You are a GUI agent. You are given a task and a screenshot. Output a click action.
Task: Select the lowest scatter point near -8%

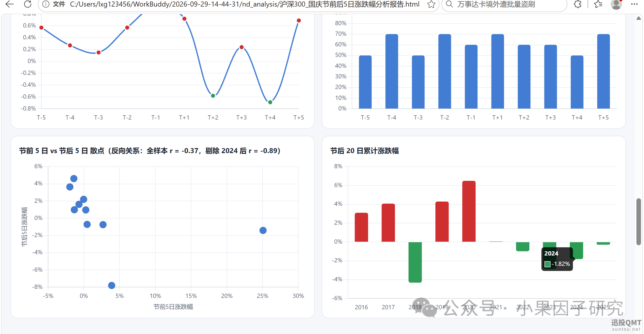pos(112,285)
